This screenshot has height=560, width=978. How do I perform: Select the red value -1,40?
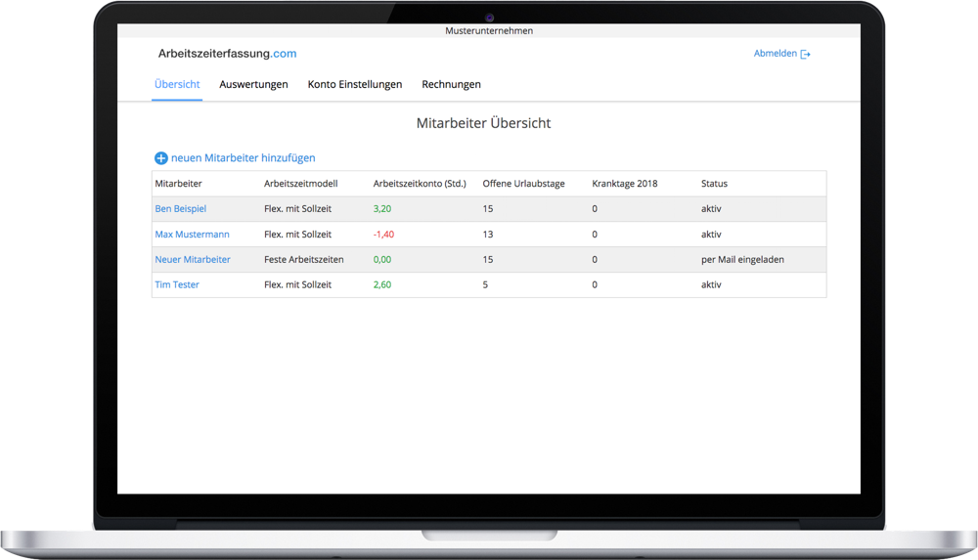pos(383,235)
